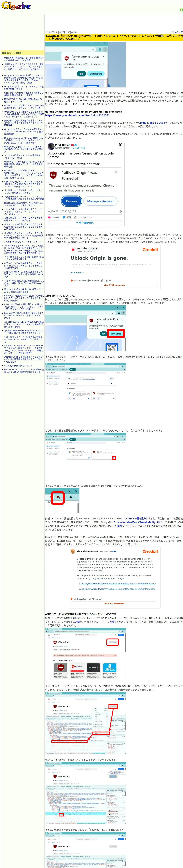This screenshot has height=868, width=183.
Task: Open the Pirat_Nation display name link
Action: pyautogui.click(x=63, y=145)
